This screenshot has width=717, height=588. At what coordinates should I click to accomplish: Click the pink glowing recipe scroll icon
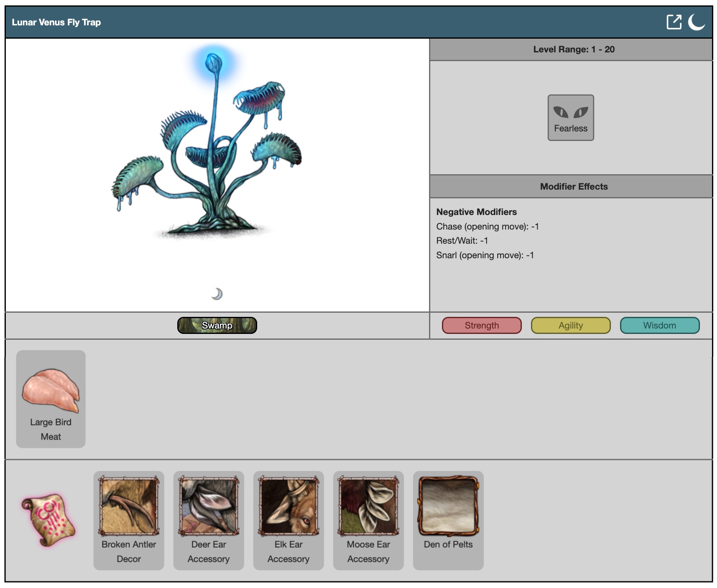(x=48, y=520)
